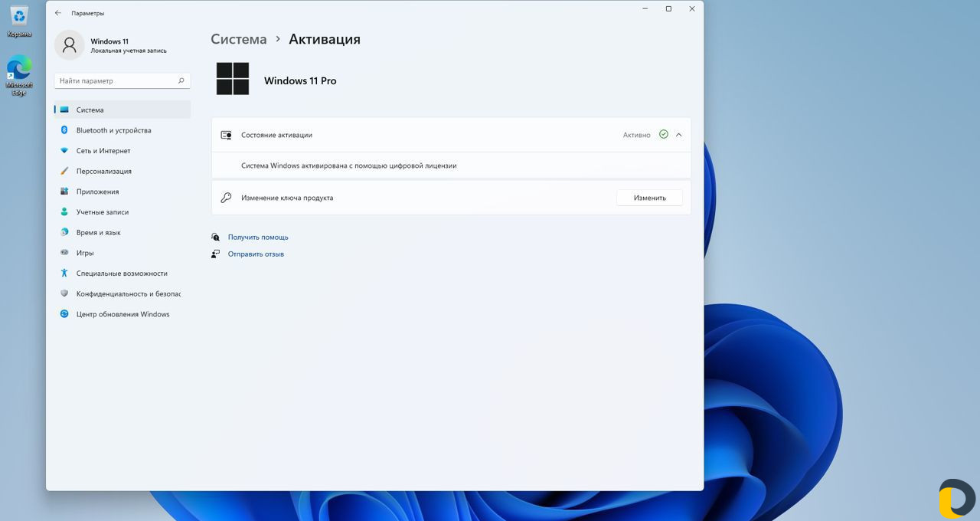Open Специальные возможности category
This screenshot has height=521, width=980.
coord(122,274)
